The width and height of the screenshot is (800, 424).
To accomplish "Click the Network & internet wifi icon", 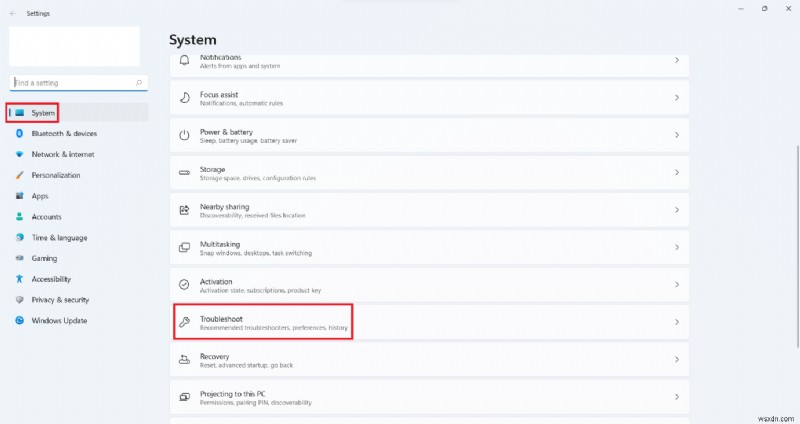I will [x=19, y=154].
